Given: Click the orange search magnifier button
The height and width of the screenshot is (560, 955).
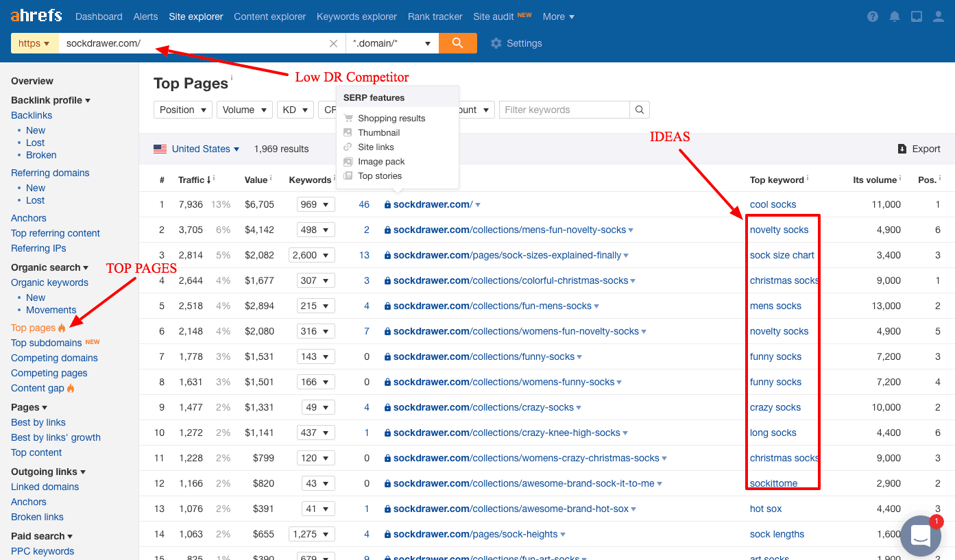Looking at the screenshot, I should coord(457,43).
